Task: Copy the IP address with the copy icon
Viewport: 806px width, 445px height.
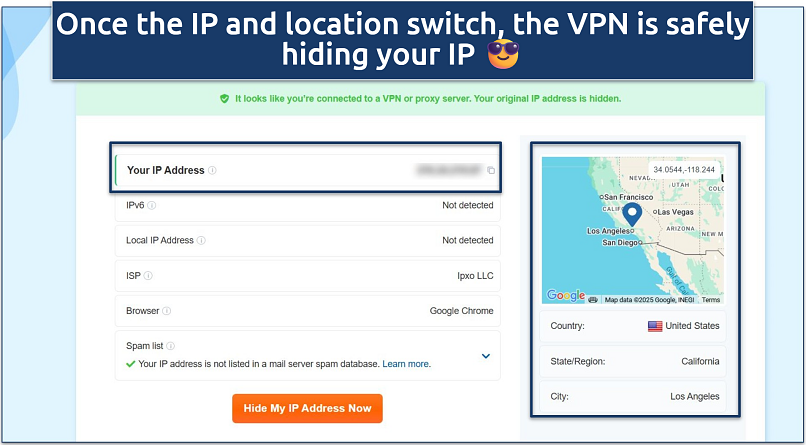Action: point(491,171)
